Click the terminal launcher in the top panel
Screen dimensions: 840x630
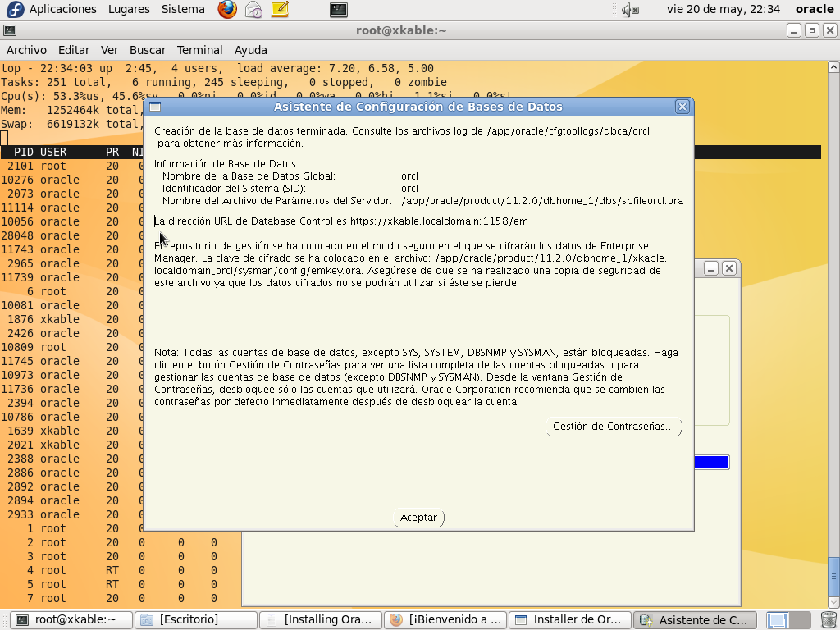click(339, 9)
